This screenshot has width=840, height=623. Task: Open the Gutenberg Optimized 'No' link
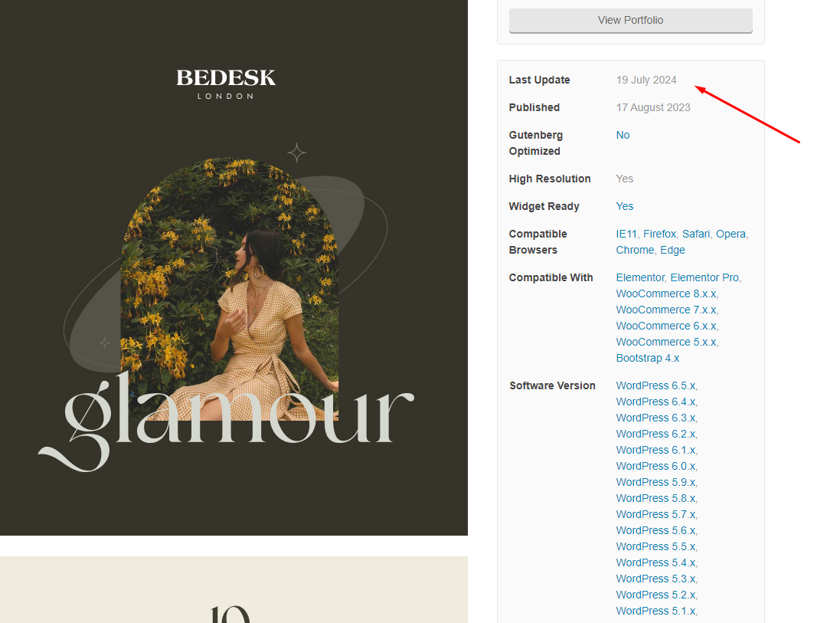[623, 135]
